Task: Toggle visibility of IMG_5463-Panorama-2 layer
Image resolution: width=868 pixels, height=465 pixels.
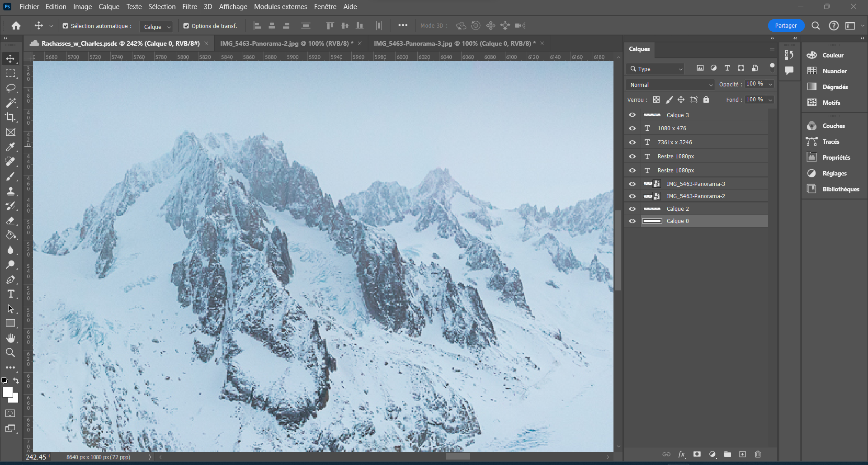Action: 632,196
